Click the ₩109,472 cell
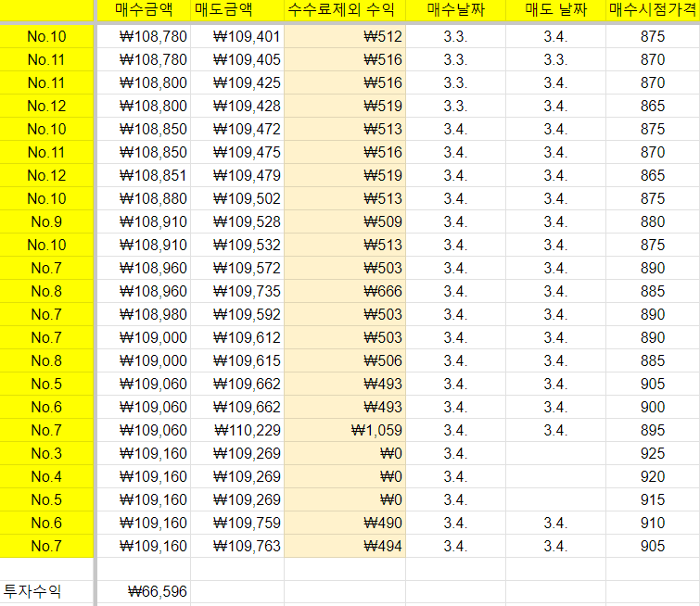 tap(237, 130)
